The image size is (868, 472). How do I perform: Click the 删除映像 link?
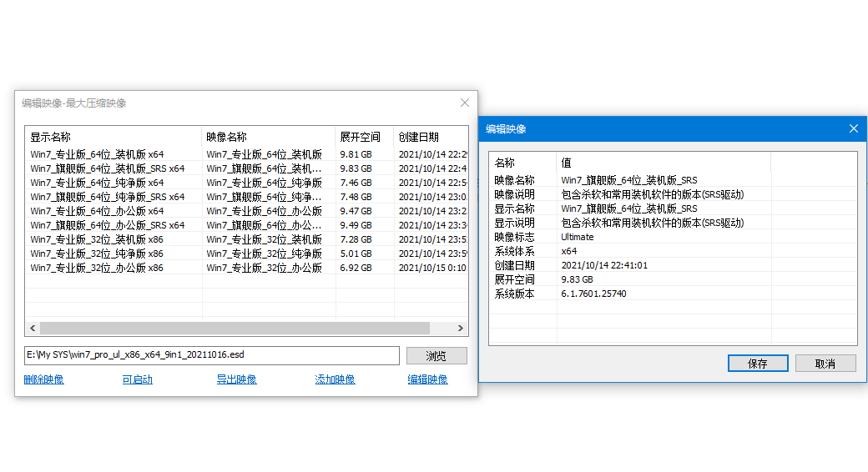[x=43, y=379]
